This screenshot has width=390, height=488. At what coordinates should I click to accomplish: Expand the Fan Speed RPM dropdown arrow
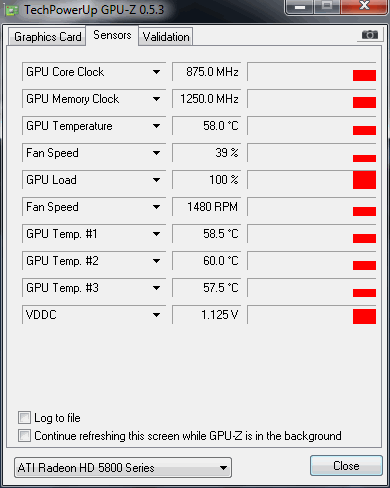point(156,207)
